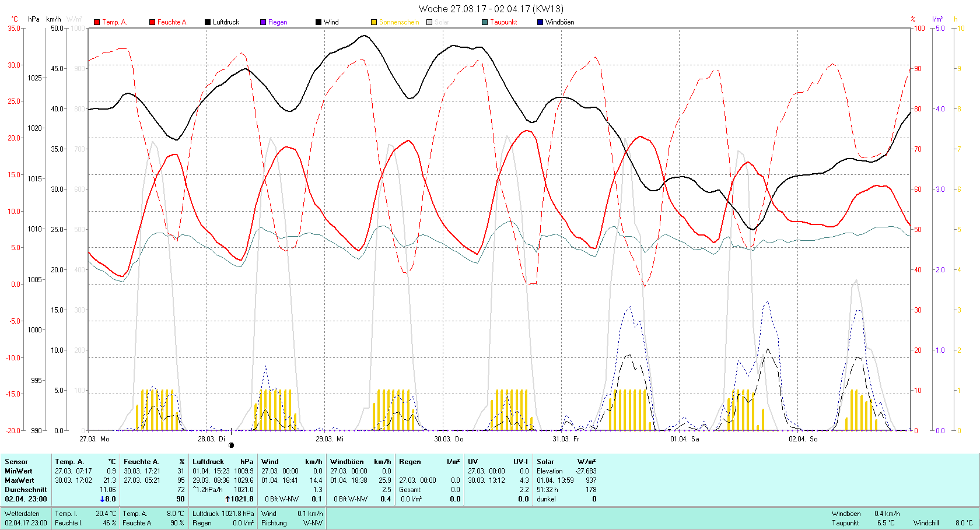This screenshot has width=980, height=530.
Task: Click the black Luftdruck legend swatch
Action: pyautogui.click(x=208, y=22)
